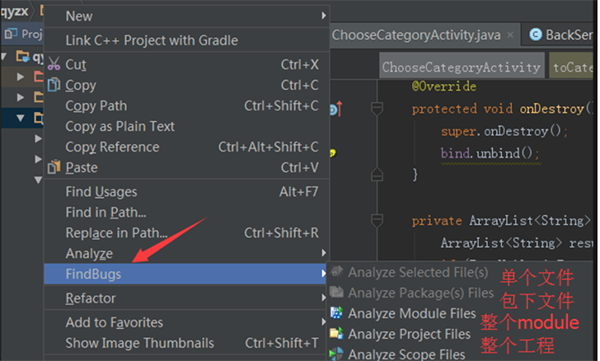Expand the Analyze submenu arrow
Image resolution: width=600 pixels, height=361 pixels.
(x=324, y=253)
